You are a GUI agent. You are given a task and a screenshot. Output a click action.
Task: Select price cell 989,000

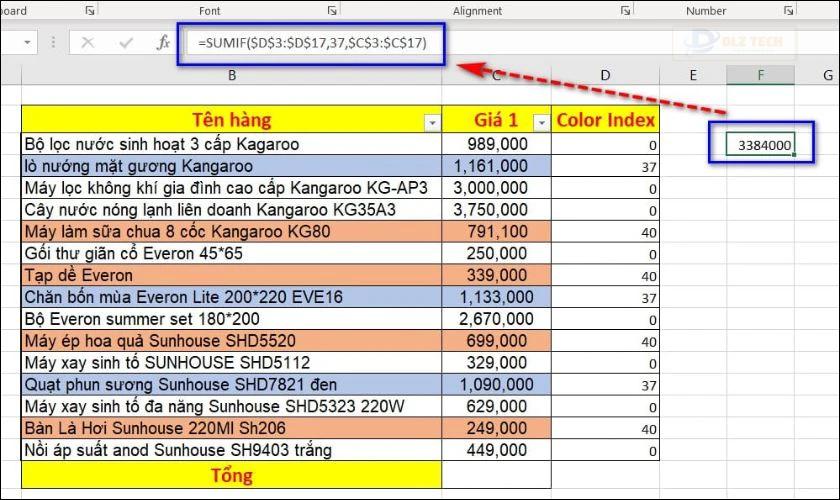tap(497, 144)
